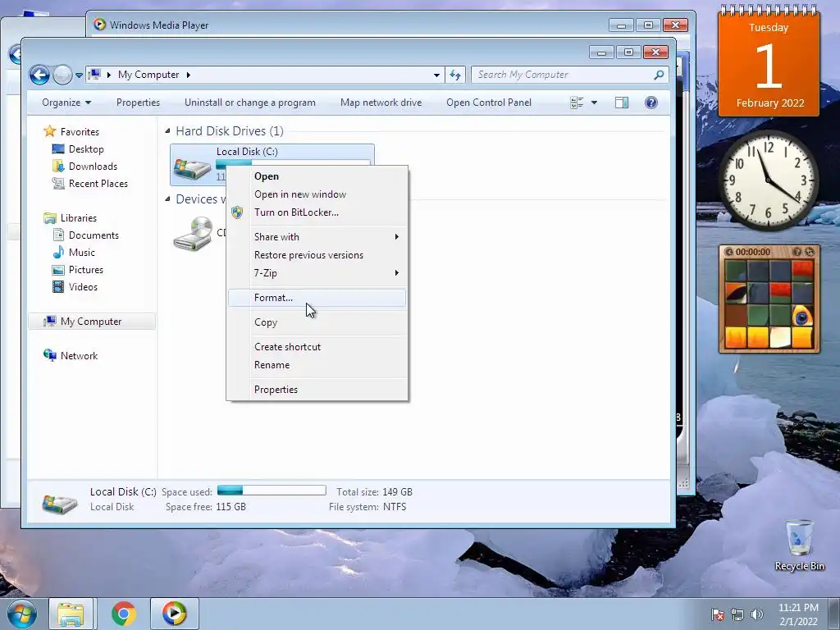Switch to Windows Media Player on taskbar
The height and width of the screenshot is (630, 840).
pos(174,614)
